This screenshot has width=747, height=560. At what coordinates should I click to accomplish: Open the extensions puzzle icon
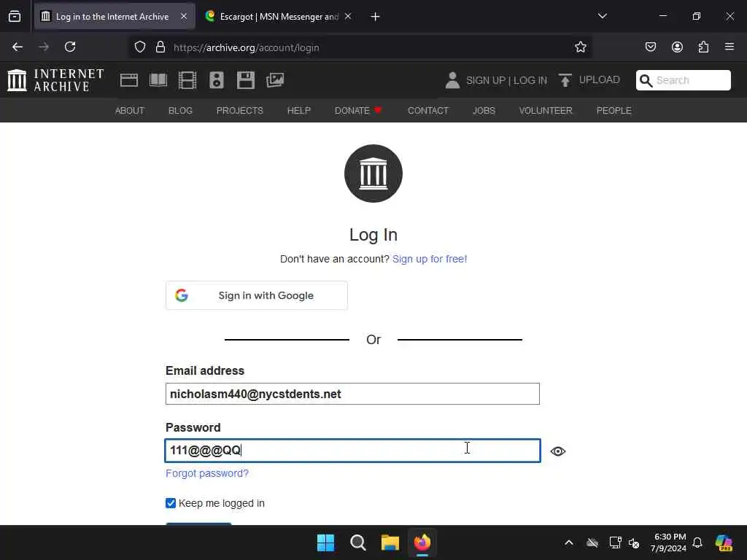pyautogui.click(x=703, y=47)
